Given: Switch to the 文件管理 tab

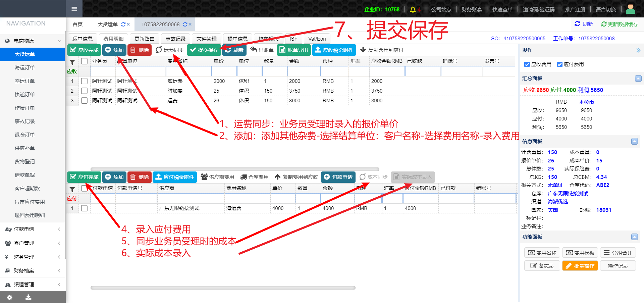Looking at the screenshot, I should pyautogui.click(x=207, y=39).
